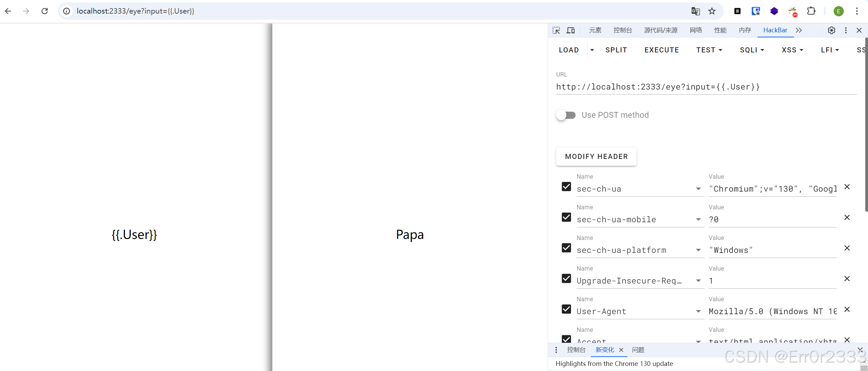Image resolution: width=868 pixels, height=371 pixels.
Task: Click the MODIFY HEADER button
Action: pos(596,157)
